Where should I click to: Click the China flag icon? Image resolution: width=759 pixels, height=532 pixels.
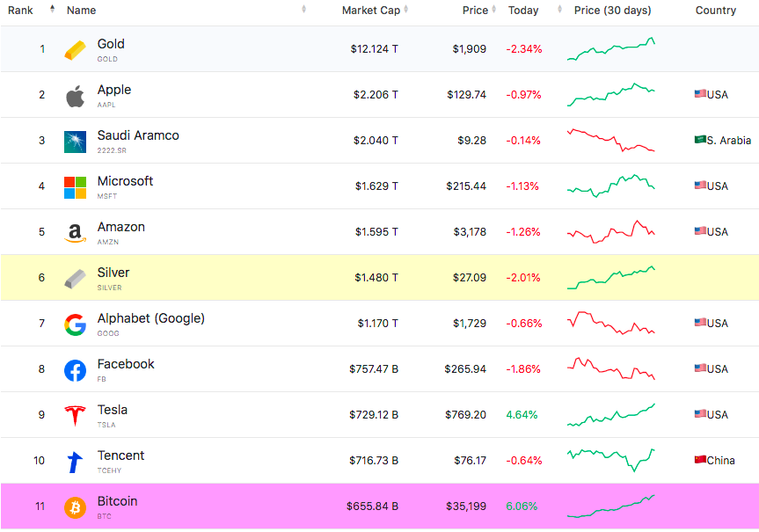point(700,459)
